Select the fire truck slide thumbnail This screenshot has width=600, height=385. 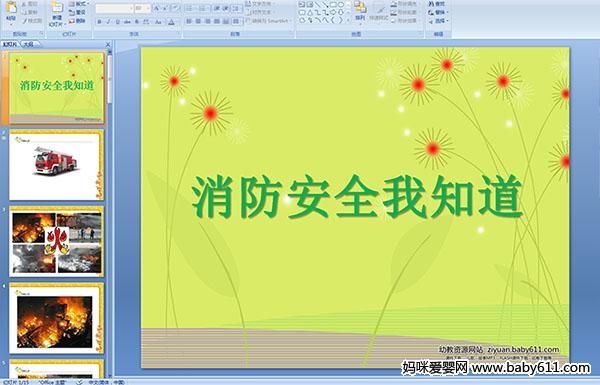tap(56, 165)
